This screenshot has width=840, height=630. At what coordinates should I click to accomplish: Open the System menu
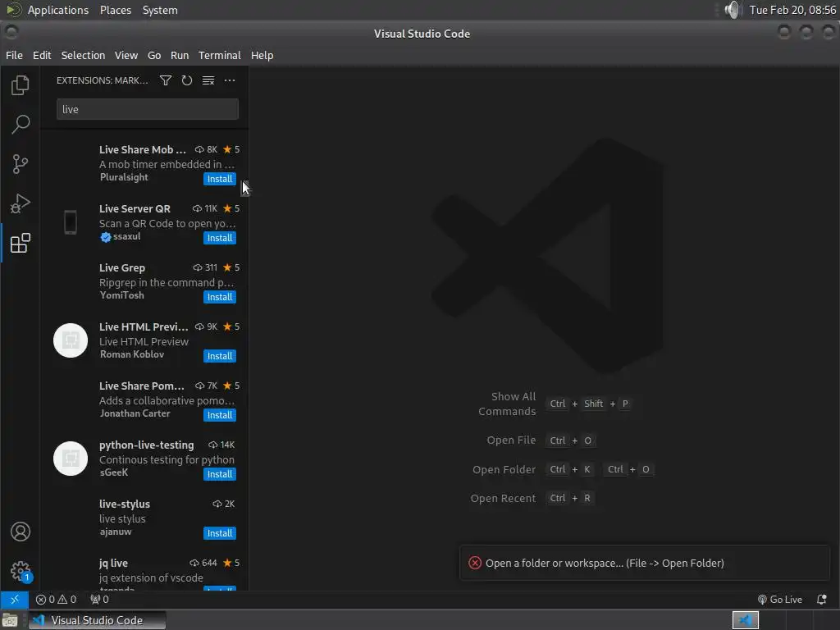(x=160, y=10)
